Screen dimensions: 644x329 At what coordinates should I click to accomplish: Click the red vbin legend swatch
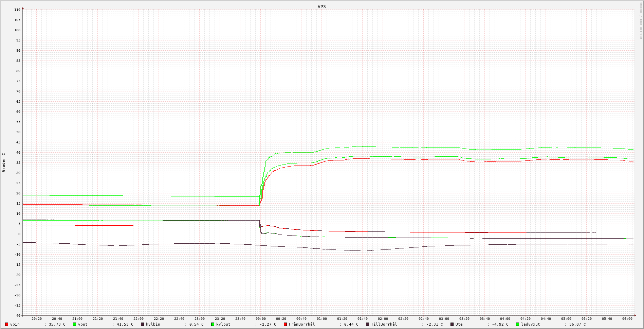(x=6, y=324)
